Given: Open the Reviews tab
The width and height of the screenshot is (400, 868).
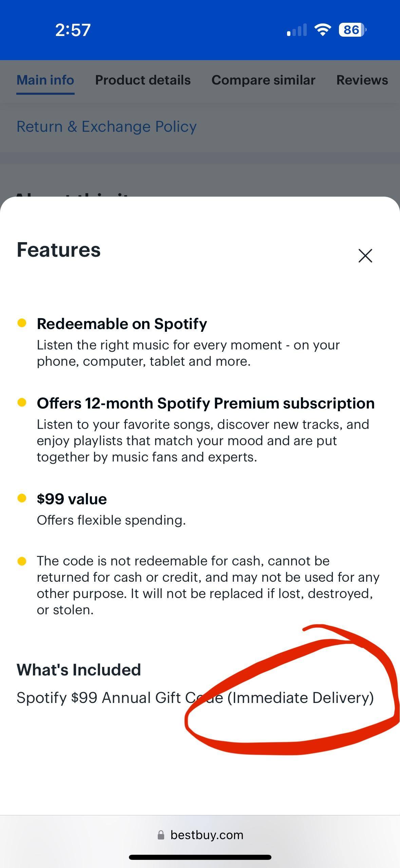Looking at the screenshot, I should (x=362, y=80).
